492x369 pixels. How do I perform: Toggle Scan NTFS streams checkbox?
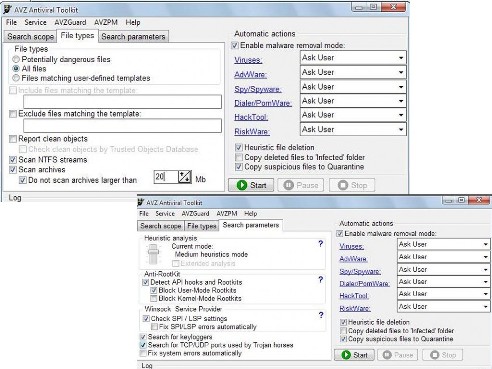(x=13, y=160)
